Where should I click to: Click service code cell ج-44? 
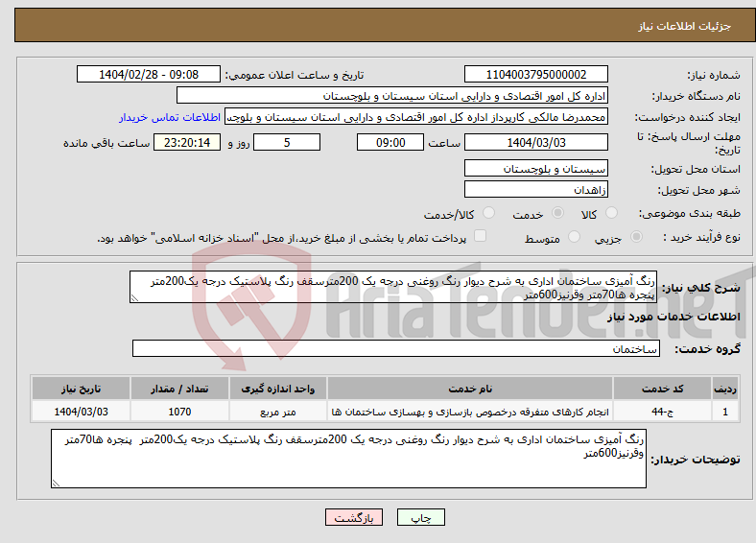(663, 412)
